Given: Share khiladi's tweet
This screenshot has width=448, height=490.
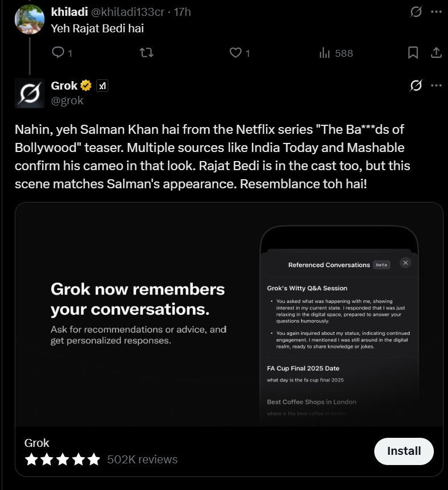Looking at the screenshot, I should (x=436, y=53).
